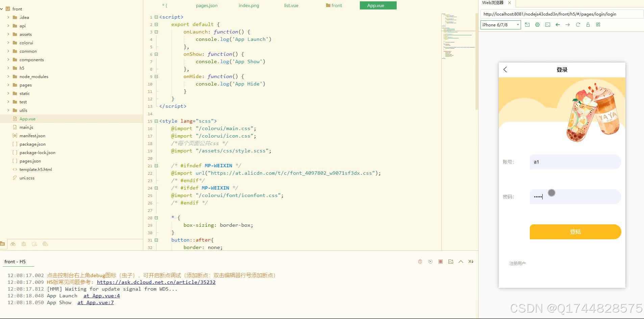The width and height of the screenshot is (644, 319).
Task: Open the new window icon in Web browser toolbar
Action: 527,25
